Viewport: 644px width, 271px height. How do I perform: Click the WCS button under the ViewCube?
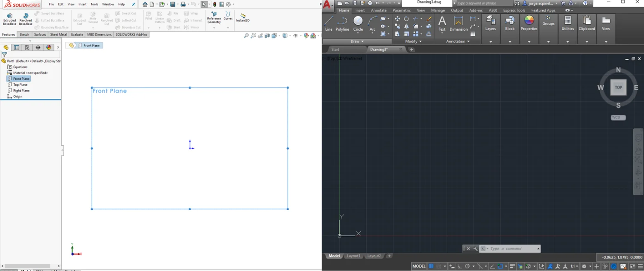pos(618,118)
